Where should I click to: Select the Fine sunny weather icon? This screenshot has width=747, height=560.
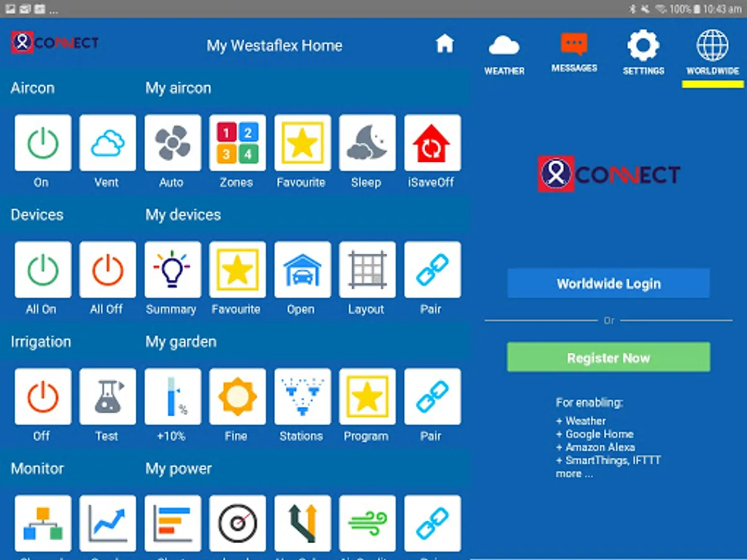pos(237,396)
